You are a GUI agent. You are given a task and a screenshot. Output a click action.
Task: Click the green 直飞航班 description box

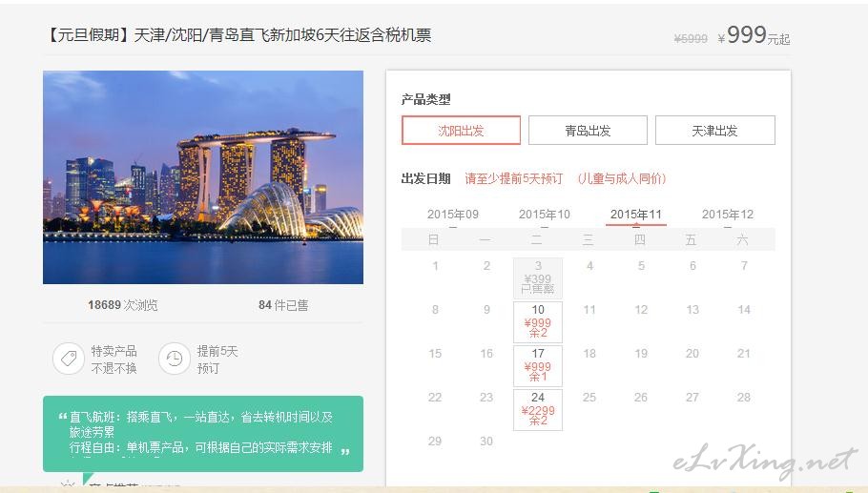203,434
